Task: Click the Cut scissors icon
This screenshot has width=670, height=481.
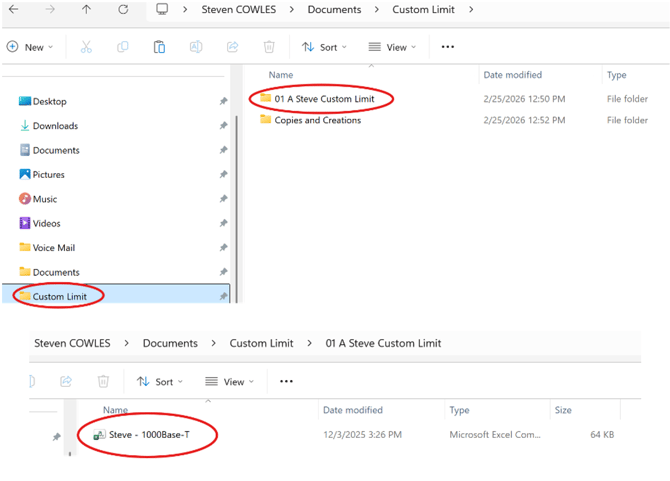Action: 86,47
